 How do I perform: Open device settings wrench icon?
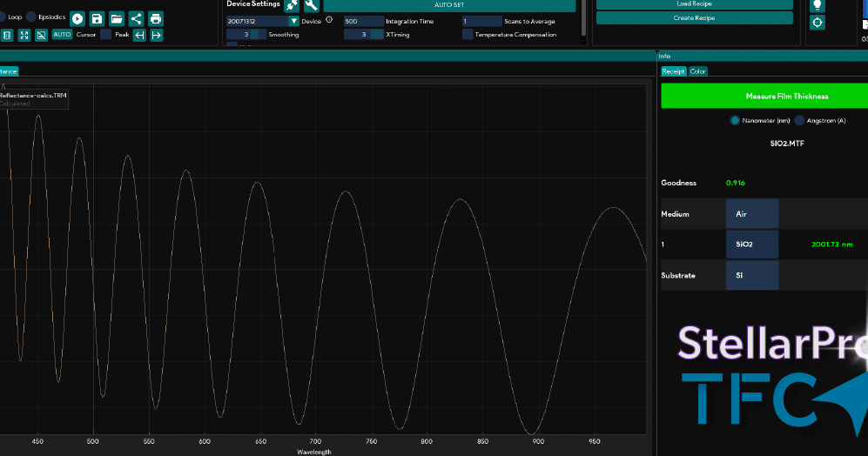[x=311, y=5]
